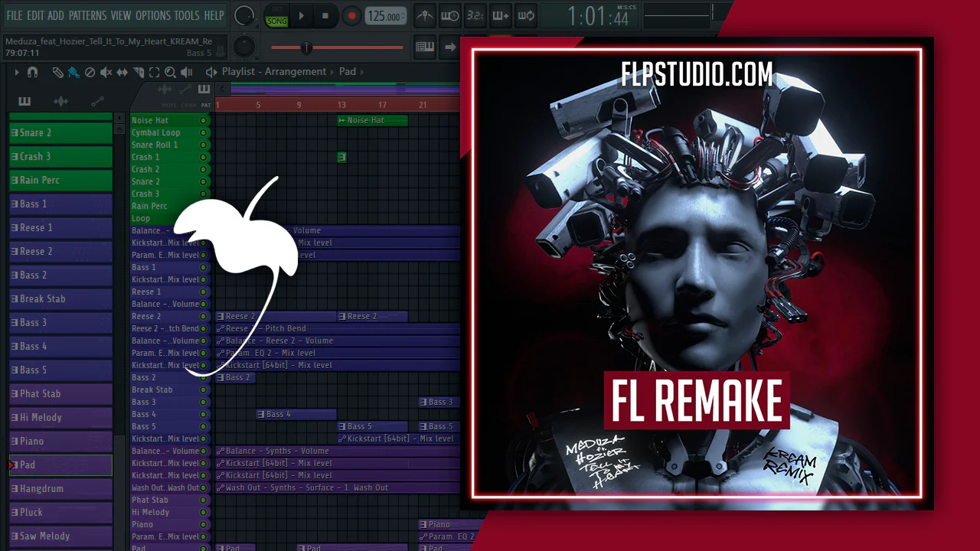Click the wait-for-input countdown clock icon
This screenshot has width=980, height=551.
pos(450,15)
